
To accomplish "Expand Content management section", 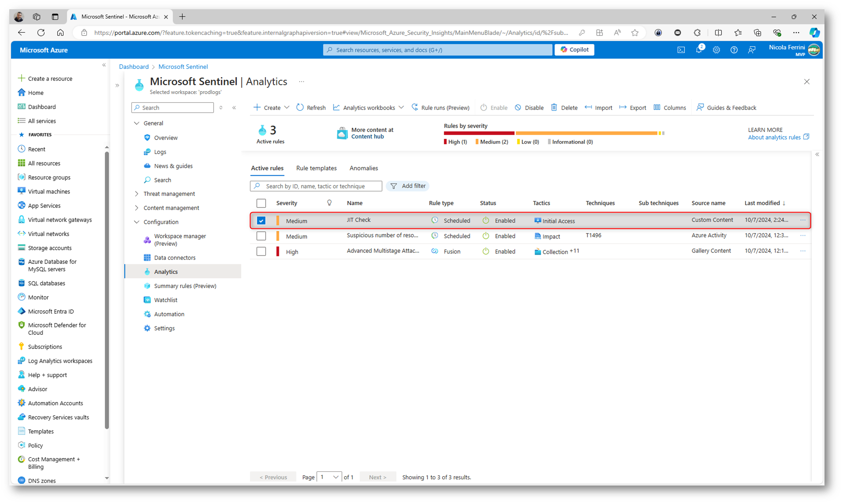I will point(137,208).
